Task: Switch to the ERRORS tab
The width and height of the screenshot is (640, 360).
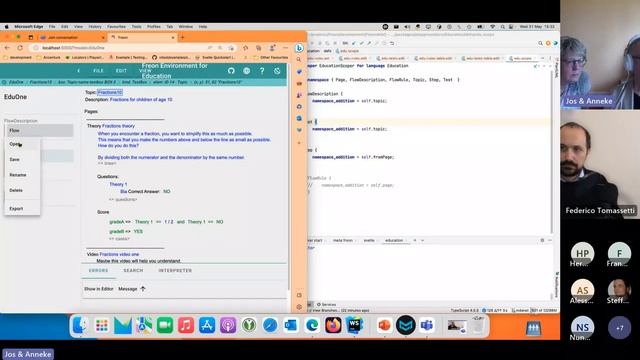Action: pos(98,271)
